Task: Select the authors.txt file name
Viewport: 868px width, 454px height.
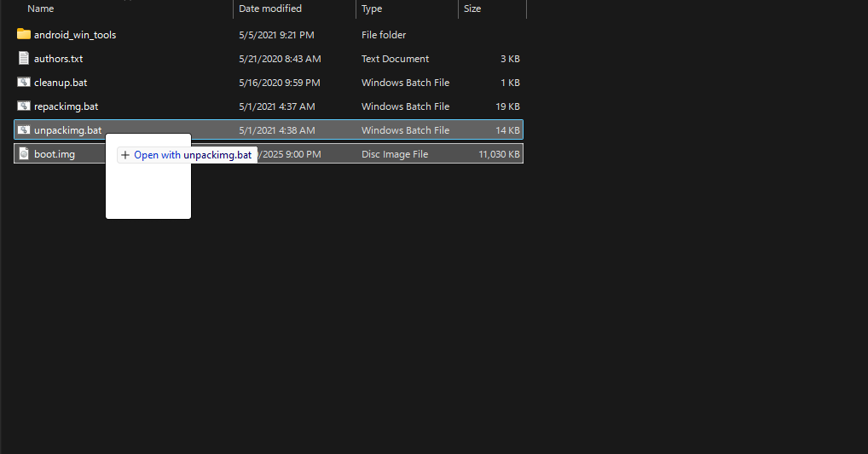Action: [58, 59]
